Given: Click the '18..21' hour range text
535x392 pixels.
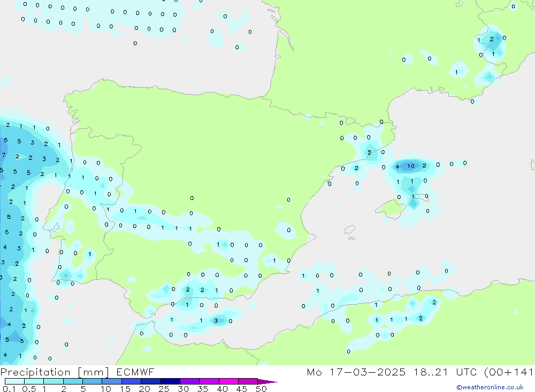Looking at the screenshot, I should [x=431, y=372].
